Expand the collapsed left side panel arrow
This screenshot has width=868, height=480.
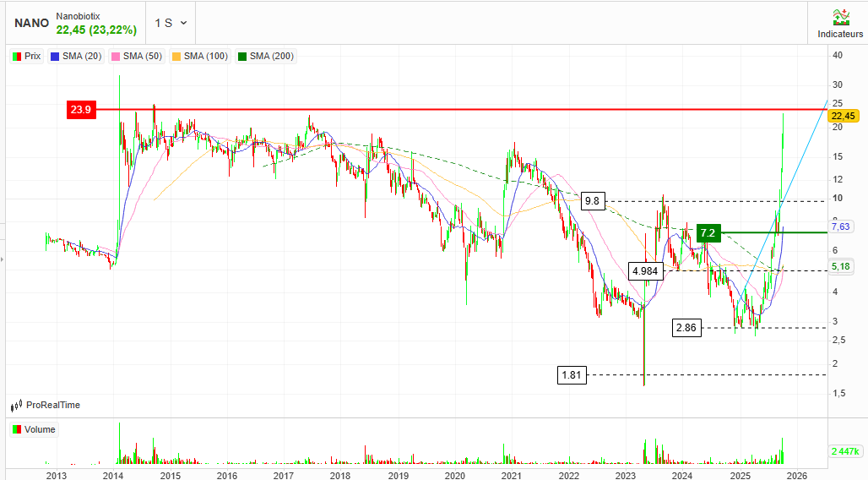[x=3, y=259]
